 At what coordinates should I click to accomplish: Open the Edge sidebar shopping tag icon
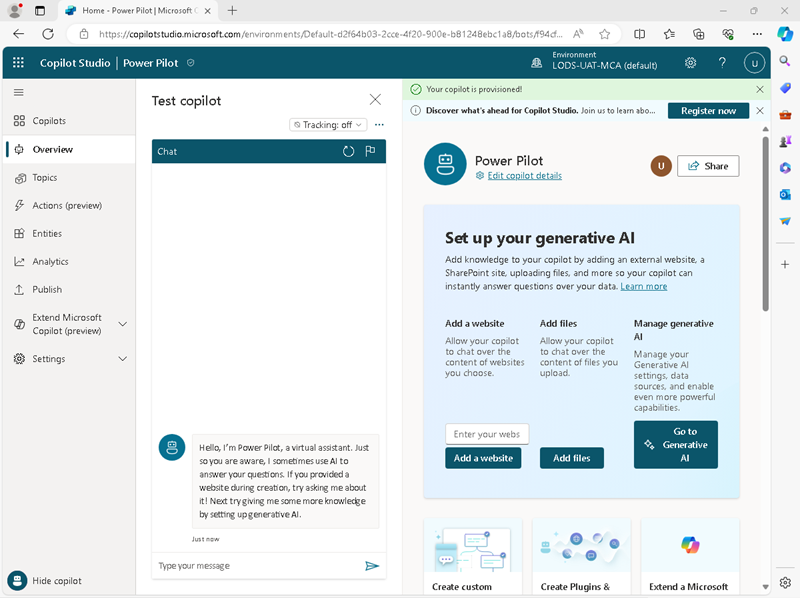pos(785,88)
